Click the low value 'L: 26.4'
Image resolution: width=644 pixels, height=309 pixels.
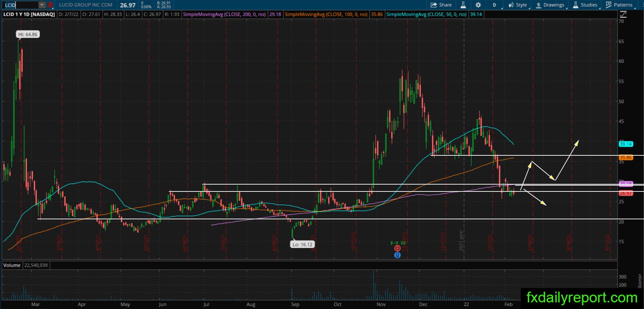pyautogui.click(x=133, y=14)
